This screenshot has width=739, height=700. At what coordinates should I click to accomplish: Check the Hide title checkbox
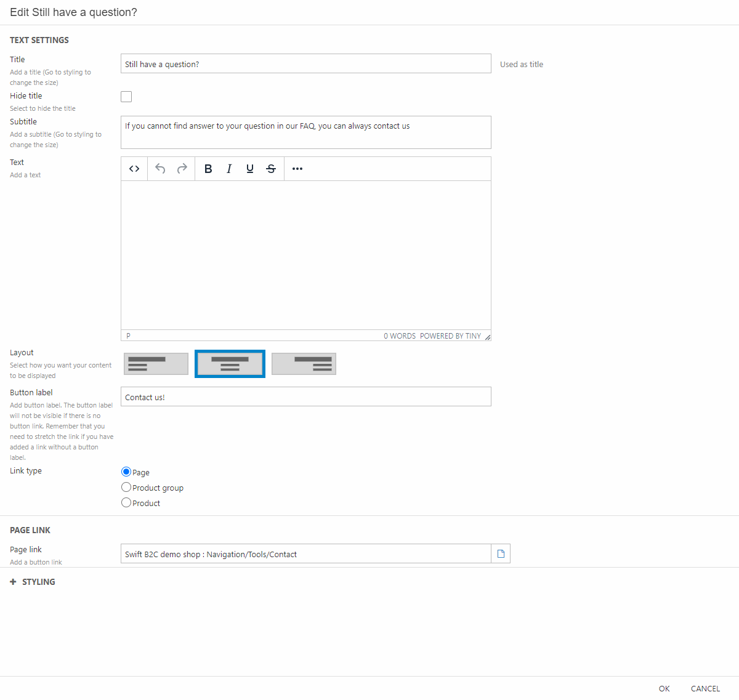(126, 97)
